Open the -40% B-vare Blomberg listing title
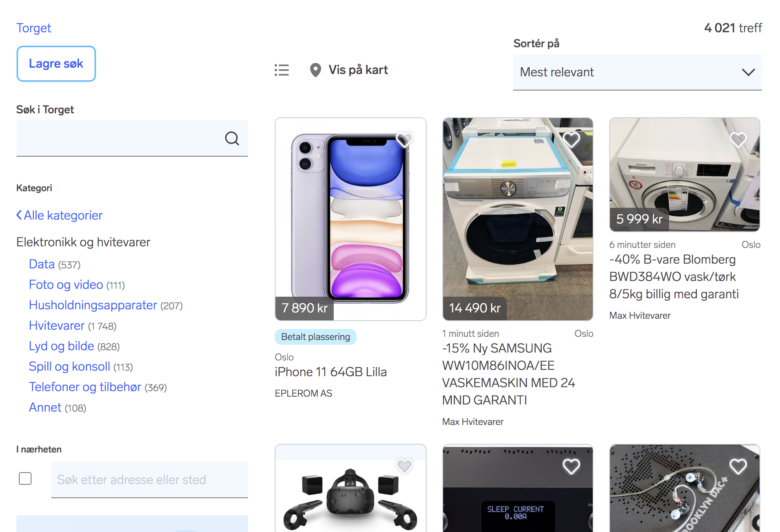Screen dimensions: 780x532 click(674, 277)
